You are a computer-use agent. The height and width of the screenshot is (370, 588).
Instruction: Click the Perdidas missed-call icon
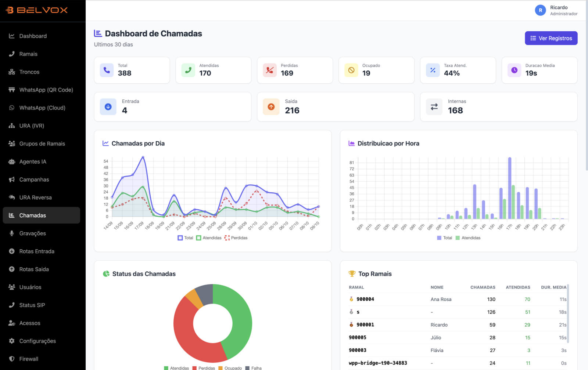point(270,70)
